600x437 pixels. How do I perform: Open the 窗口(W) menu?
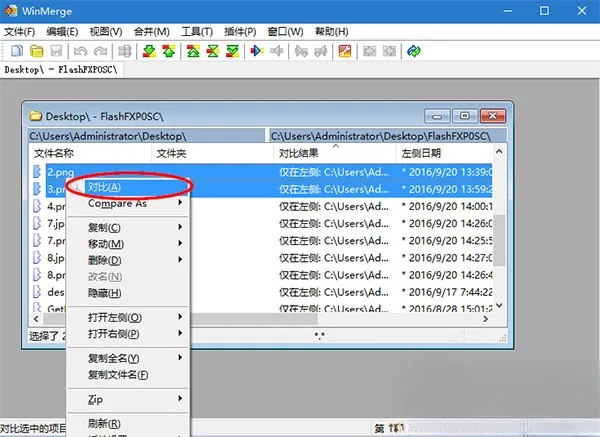pos(285,31)
